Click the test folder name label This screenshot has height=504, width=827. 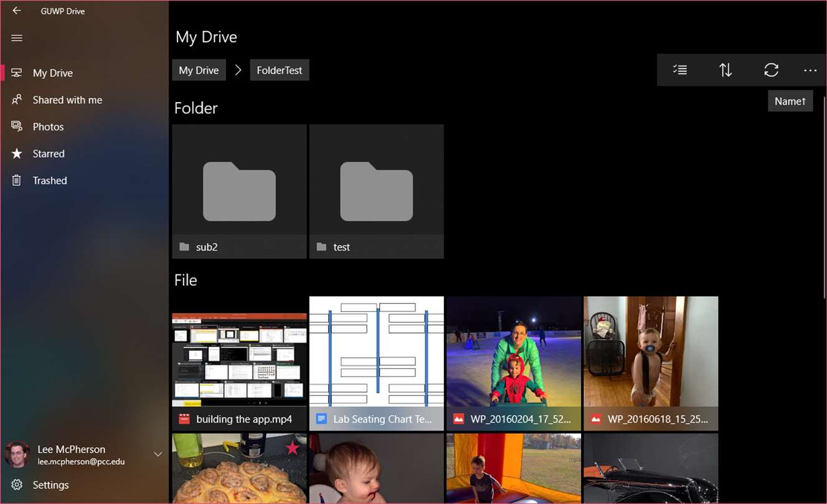341,247
